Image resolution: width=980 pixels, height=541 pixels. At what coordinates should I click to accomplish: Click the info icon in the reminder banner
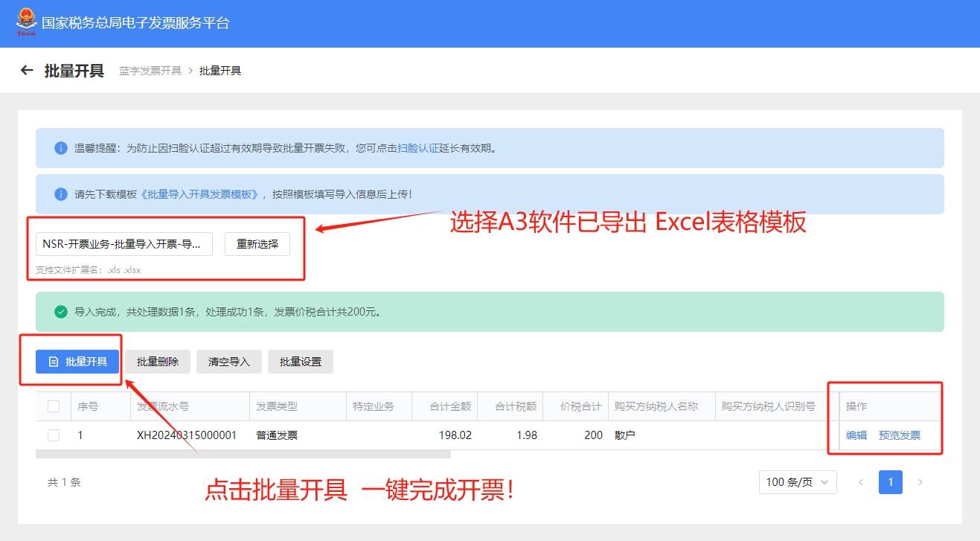[x=61, y=147]
